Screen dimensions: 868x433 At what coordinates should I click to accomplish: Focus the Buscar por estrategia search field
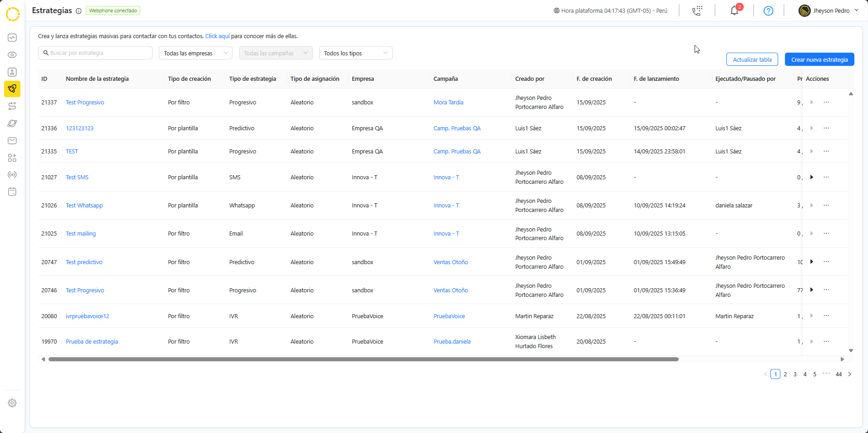click(x=95, y=53)
